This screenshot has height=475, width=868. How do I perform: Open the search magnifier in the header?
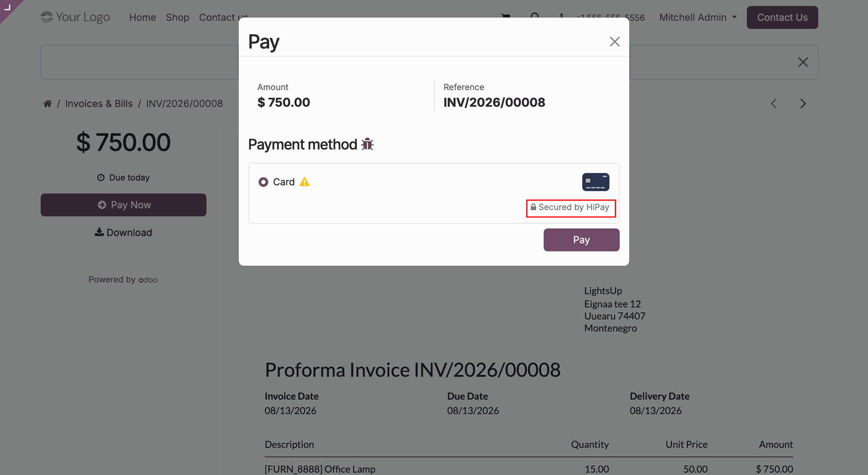point(535,16)
